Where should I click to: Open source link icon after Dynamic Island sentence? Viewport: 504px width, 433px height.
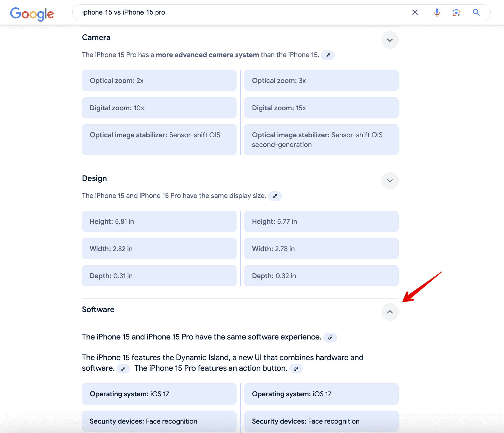(123, 369)
